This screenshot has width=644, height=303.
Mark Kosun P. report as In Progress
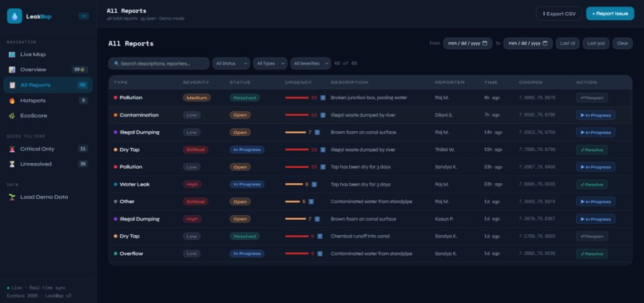click(595, 219)
